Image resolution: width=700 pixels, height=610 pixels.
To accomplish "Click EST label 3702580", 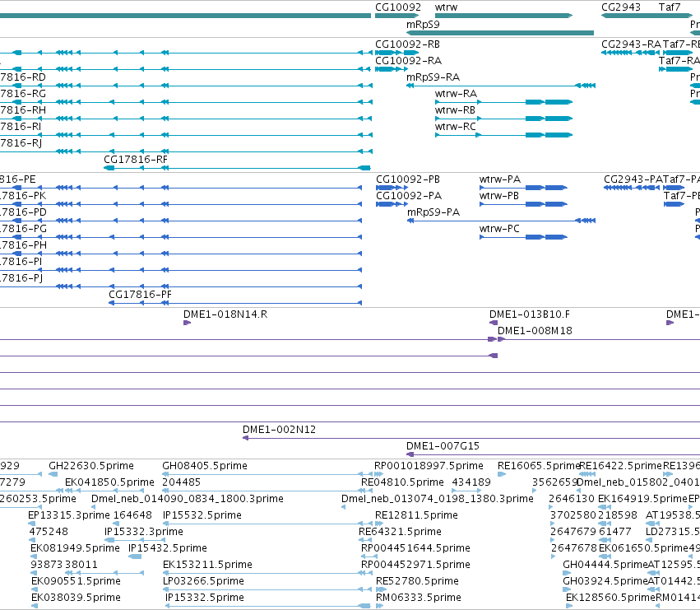I will 573,515.
